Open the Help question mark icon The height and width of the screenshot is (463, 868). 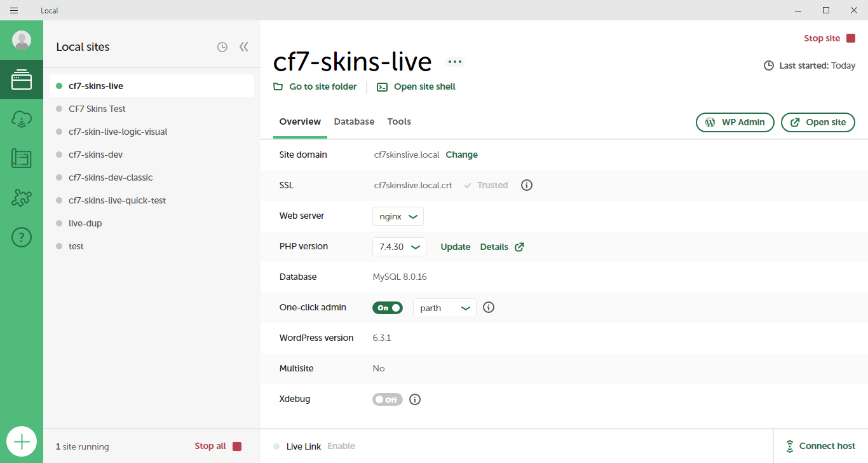coord(22,238)
